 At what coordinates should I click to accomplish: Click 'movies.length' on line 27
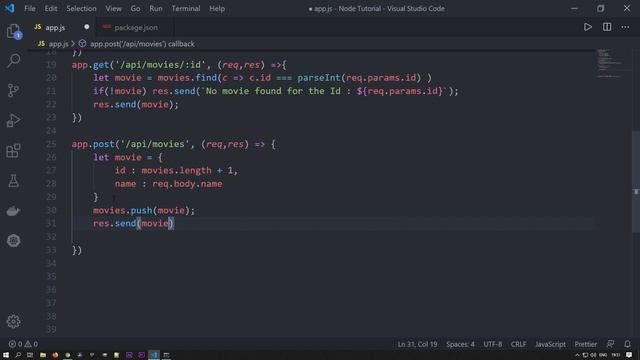click(176, 170)
